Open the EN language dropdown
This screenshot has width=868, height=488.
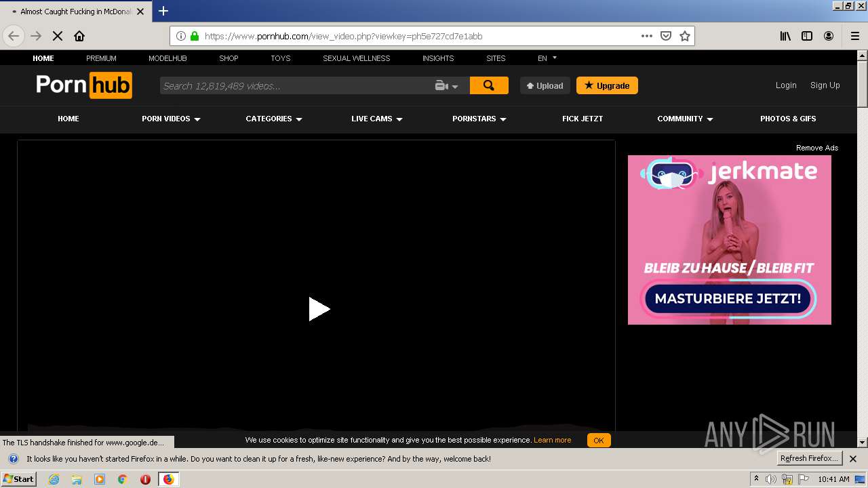(x=547, y=58)
